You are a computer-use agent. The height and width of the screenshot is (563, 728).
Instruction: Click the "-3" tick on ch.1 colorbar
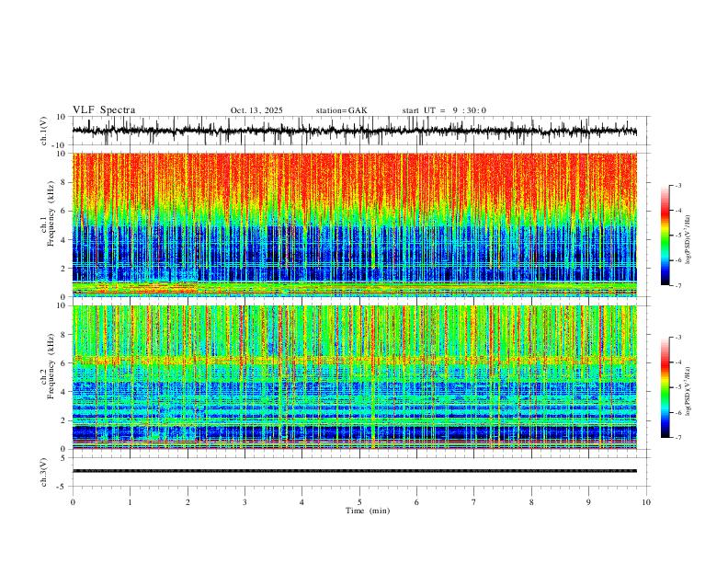click(678, 185)
